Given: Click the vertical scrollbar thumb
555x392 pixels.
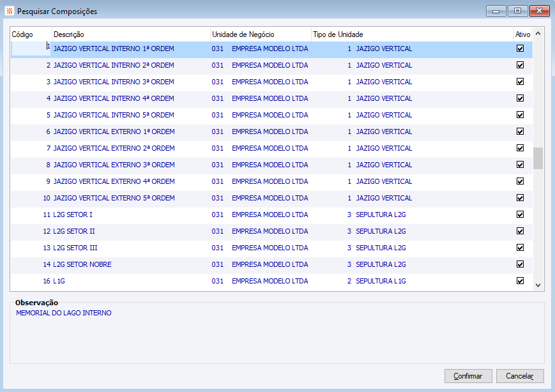Looking at the screenshot, I should [538, 158].
